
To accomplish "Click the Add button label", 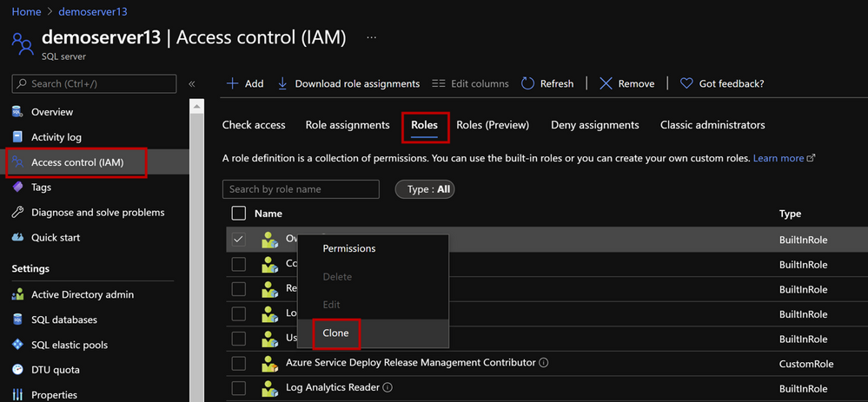I will tap(254, 83).
